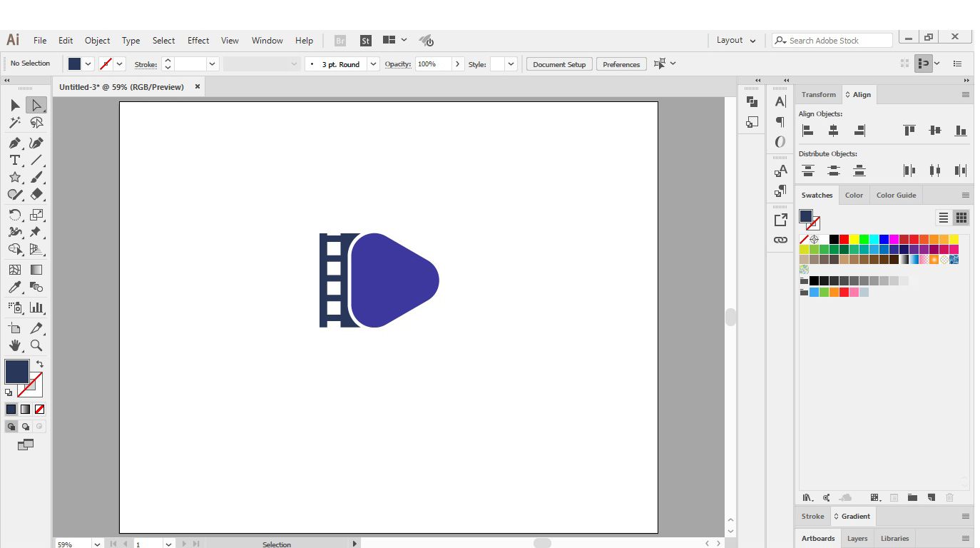Open the Character panel icon

click(x=780, y=102)
